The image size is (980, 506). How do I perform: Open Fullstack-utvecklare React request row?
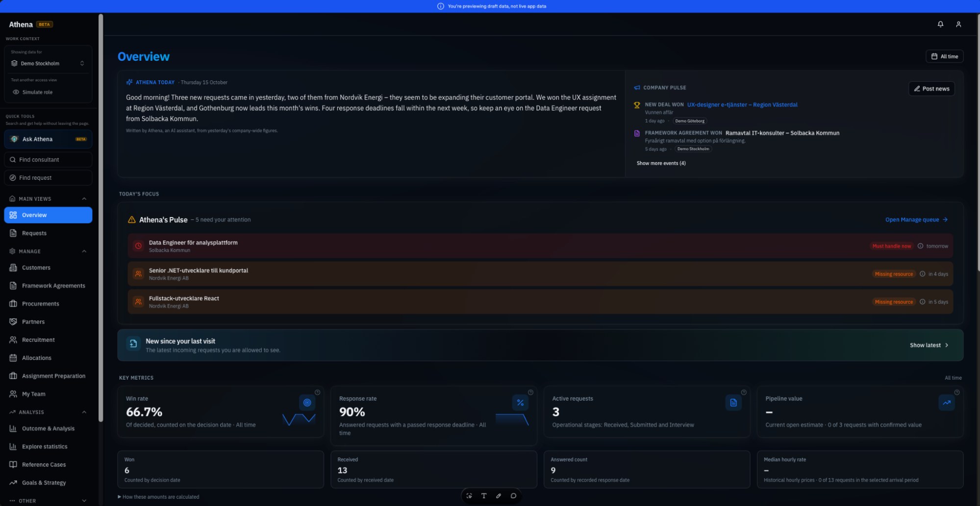tap(540, 302)
